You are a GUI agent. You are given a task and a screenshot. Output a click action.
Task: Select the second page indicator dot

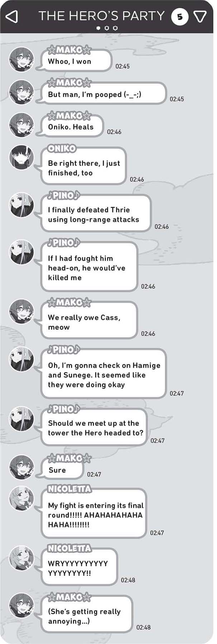pyautogui.click(x=107, y=28)
